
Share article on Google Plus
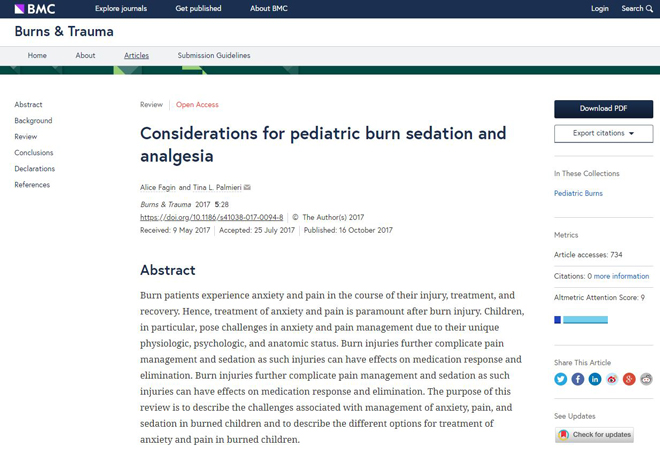click(629, 379)
